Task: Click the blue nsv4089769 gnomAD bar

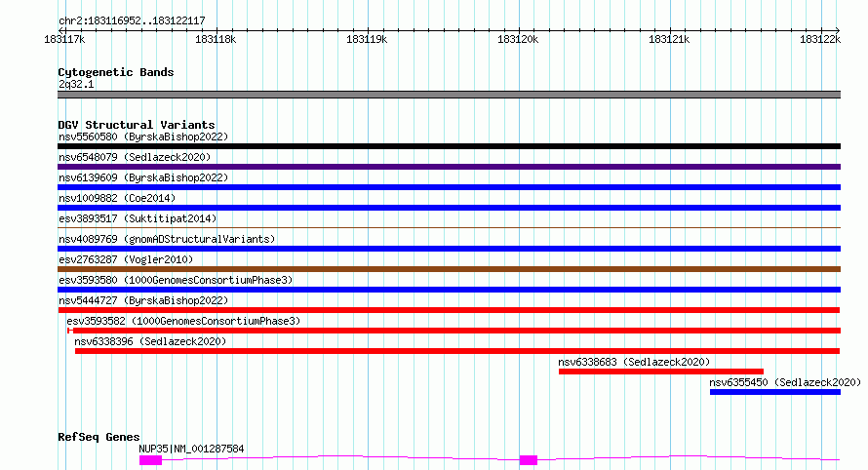Action: point(449,249)
